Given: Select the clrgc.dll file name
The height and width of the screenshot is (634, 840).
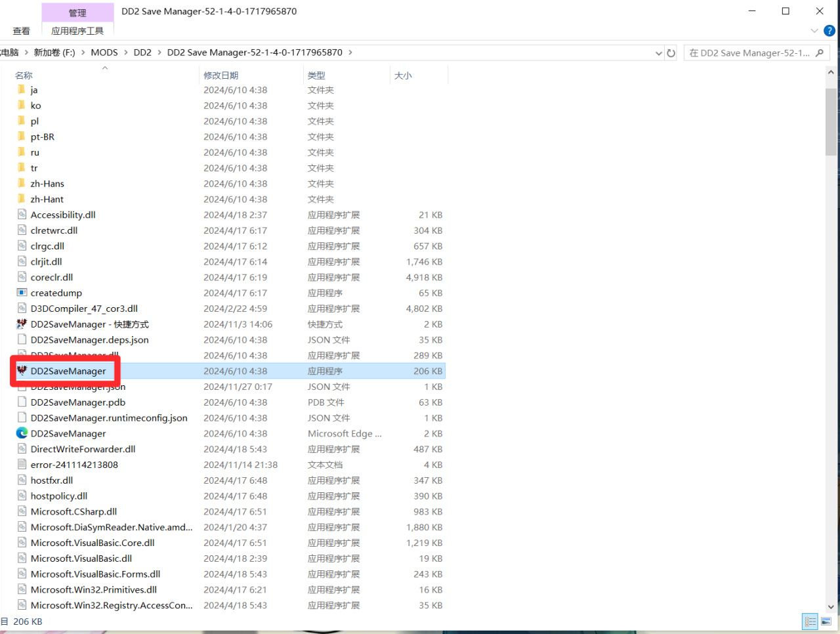Looking at the screenshot, I should point(47,246).
